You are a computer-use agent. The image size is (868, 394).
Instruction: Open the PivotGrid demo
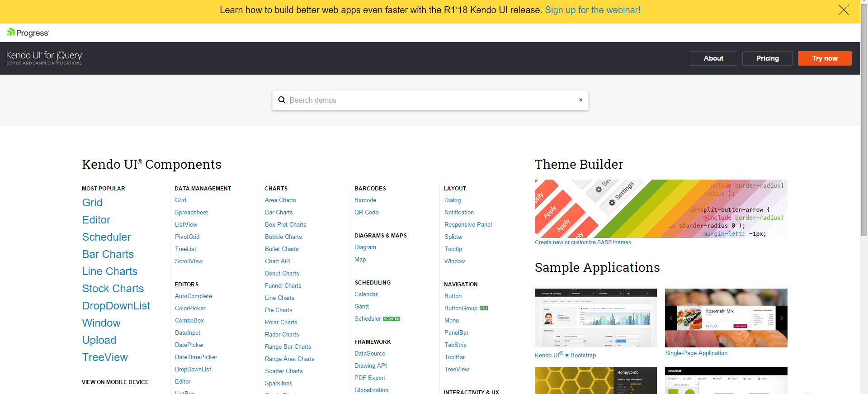tap(187, 237)
